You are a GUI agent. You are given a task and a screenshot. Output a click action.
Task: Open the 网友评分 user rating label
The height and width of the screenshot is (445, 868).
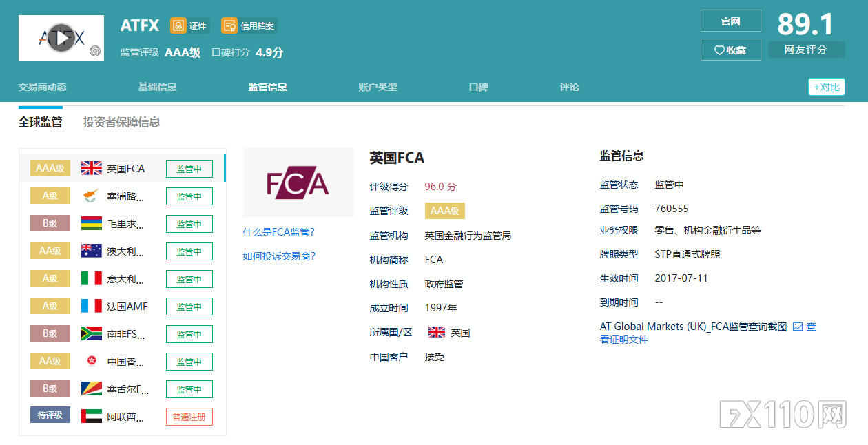[807, 50]
